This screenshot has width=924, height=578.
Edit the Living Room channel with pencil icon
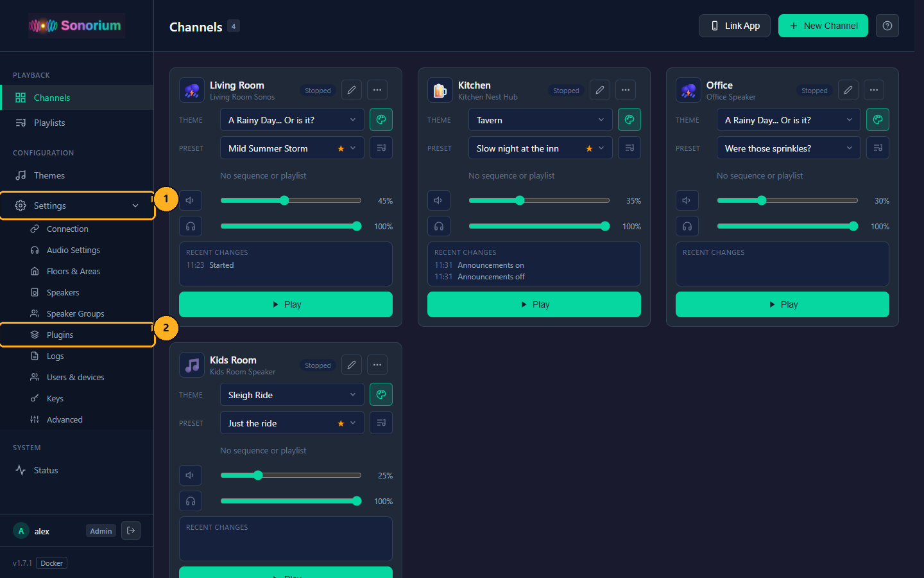(x=352, y=90)
